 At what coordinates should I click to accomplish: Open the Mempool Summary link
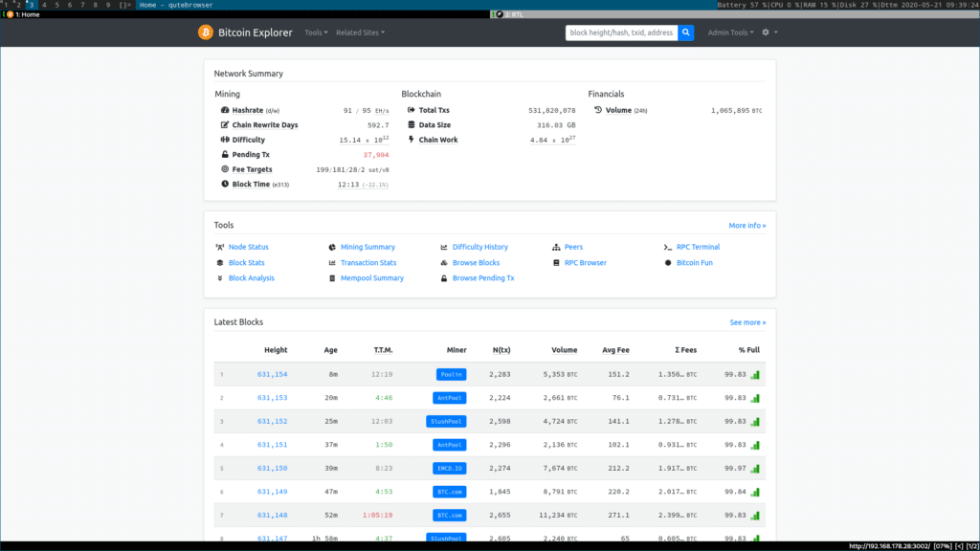point(372,278)
